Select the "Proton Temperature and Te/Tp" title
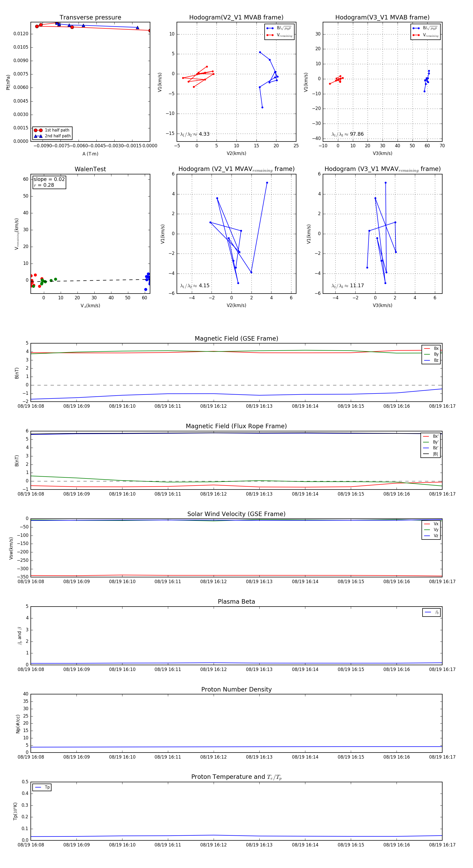This screenshot has height=868, width=473. click(x=236, y=777)
